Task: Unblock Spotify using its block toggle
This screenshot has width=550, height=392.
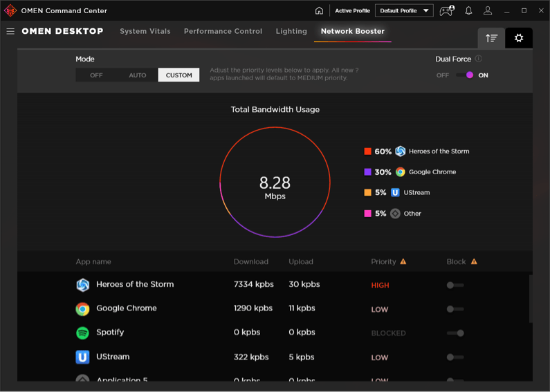Action: tap(455, 333)
